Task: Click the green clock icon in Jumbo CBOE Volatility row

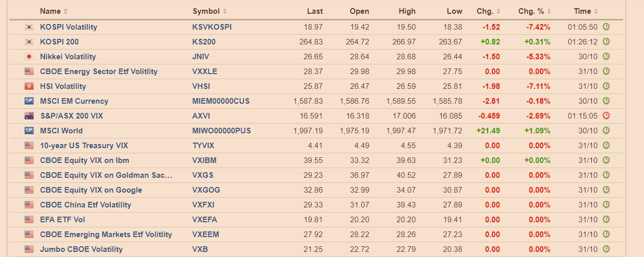Action: (606, 249)
